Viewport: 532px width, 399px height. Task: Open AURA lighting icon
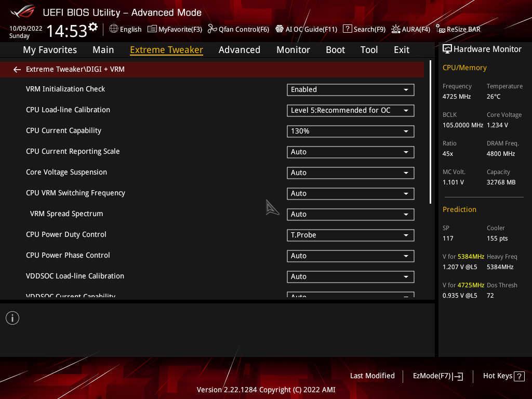pos(395,29)
